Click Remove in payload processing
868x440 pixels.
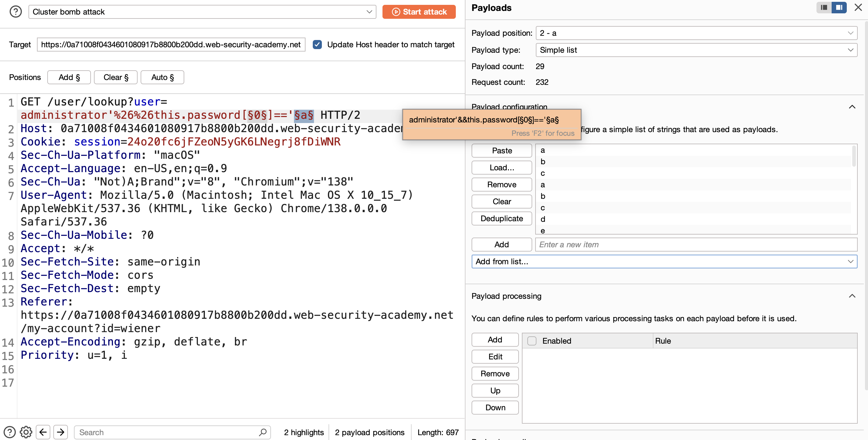(495, 374)
